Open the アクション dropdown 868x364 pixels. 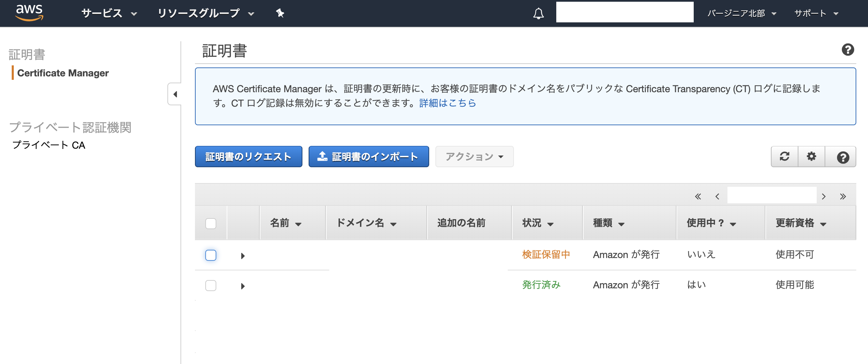tap(474, 157)
